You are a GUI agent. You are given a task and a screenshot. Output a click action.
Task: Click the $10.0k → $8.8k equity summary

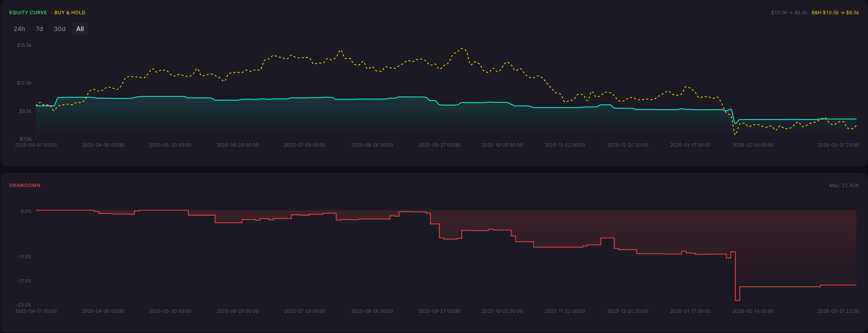[x=789, y=12]
